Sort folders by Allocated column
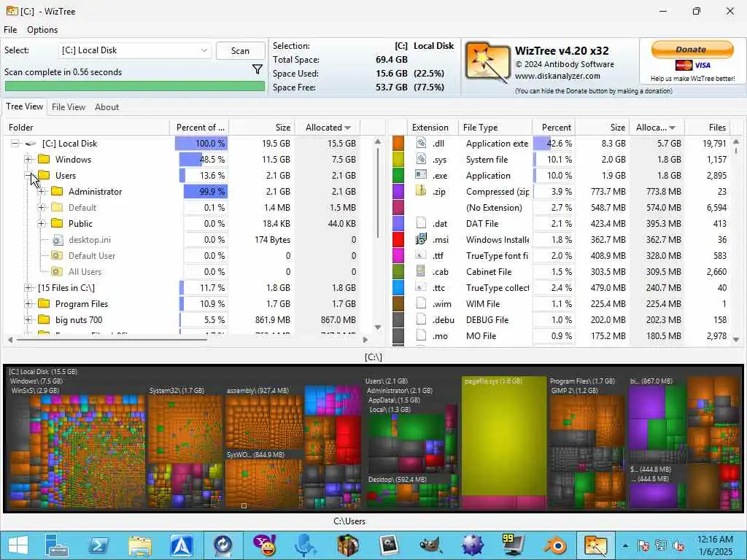This screenshot has height=560, width=747. [x=328, y=127]
